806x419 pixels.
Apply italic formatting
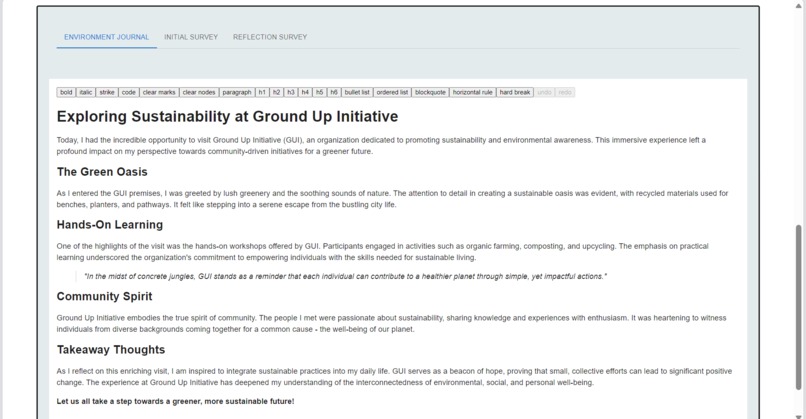click(86, 93)
